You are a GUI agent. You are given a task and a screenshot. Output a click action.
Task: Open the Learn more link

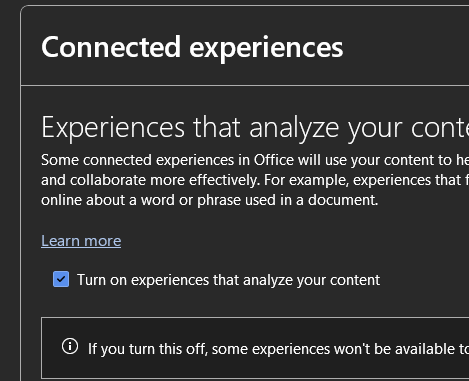click(81, 241)
